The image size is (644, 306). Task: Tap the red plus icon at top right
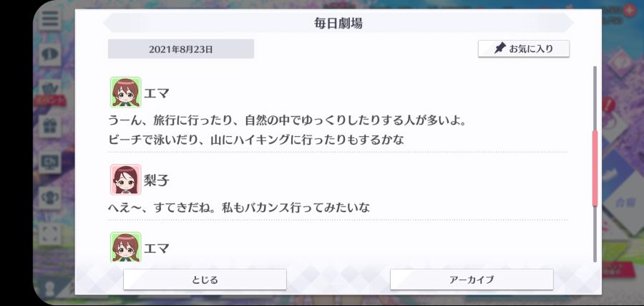(629, 10)
